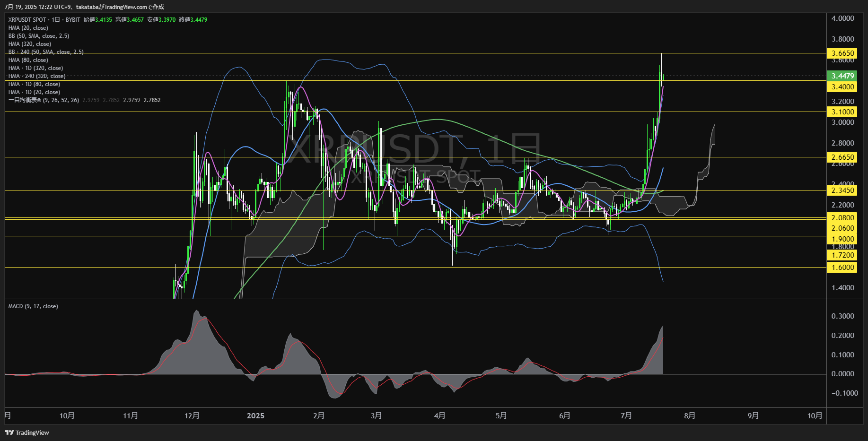Click the yellow 3.1000 price level label
The height and width of the screenshot is (441, 868).
pyautogui.click(x=842, y=112)
